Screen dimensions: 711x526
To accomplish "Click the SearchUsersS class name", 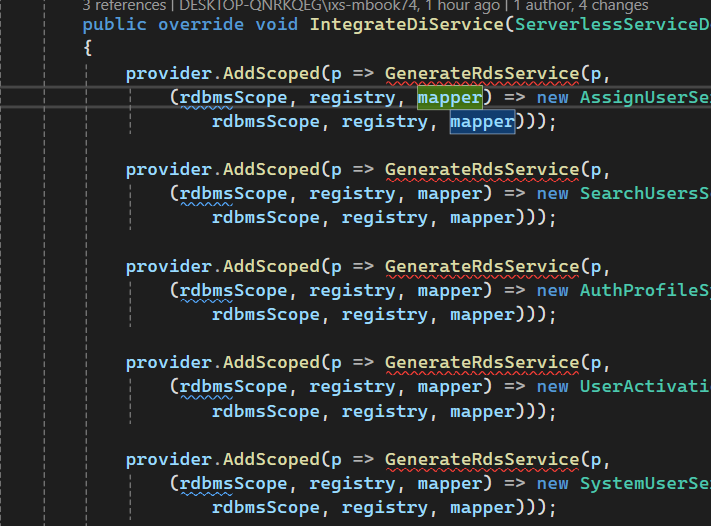I will [645, 193].
